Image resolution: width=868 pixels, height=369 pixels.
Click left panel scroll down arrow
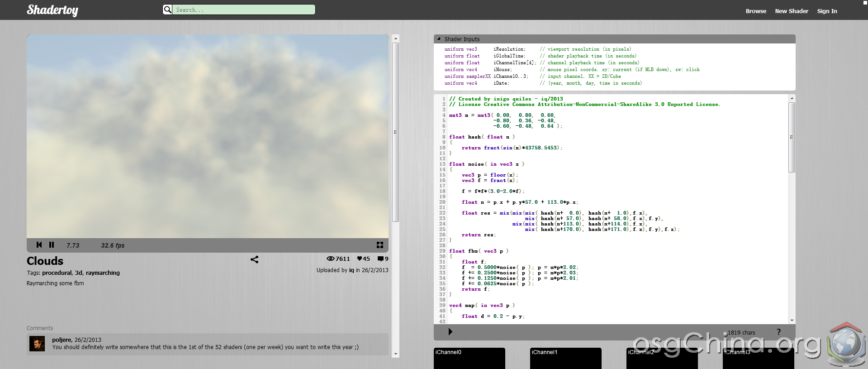click(395, 354)
